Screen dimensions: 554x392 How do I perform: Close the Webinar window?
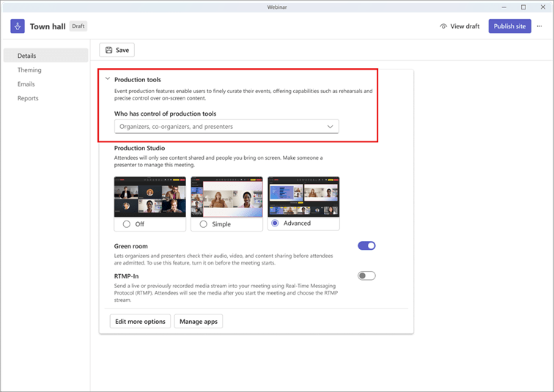coord(543,7)
